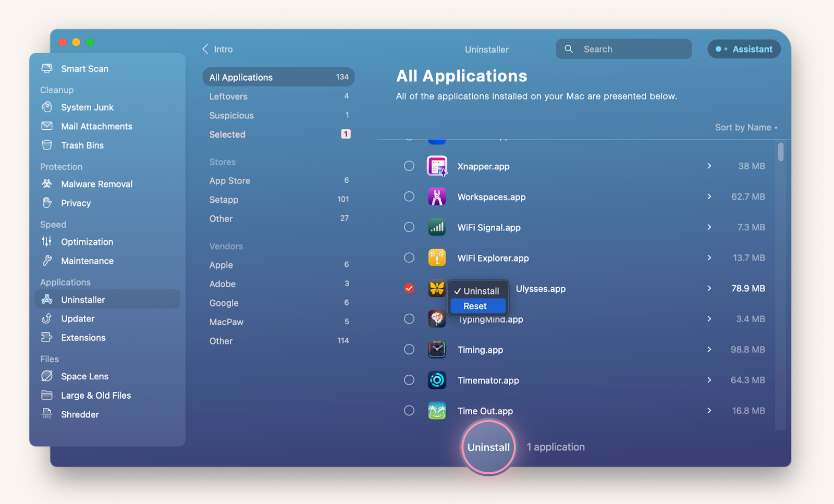Check the Timing.app selection circle
This screenshot has width=834, height=504.
pos(409,349)
